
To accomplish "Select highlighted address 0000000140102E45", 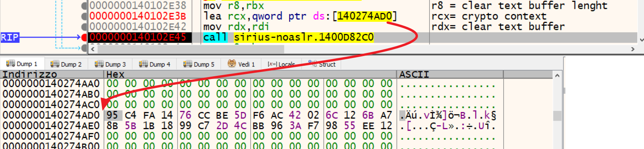I will [x=138, y=37].
